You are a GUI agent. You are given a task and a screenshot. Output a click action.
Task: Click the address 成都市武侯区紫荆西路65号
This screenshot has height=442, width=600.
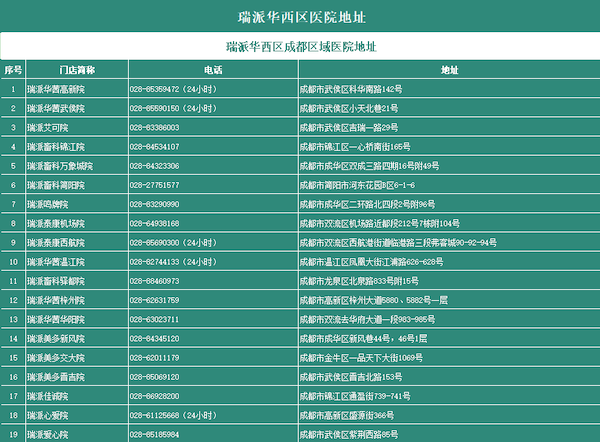click(x=349, y=434)
